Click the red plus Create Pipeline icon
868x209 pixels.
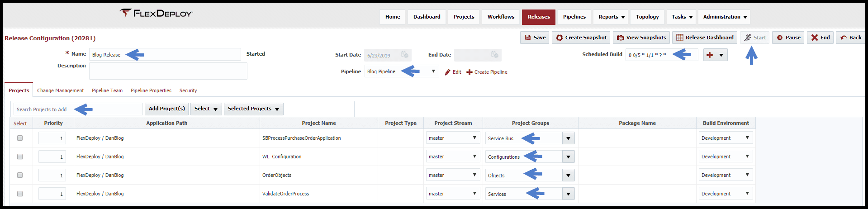(470, 72)
